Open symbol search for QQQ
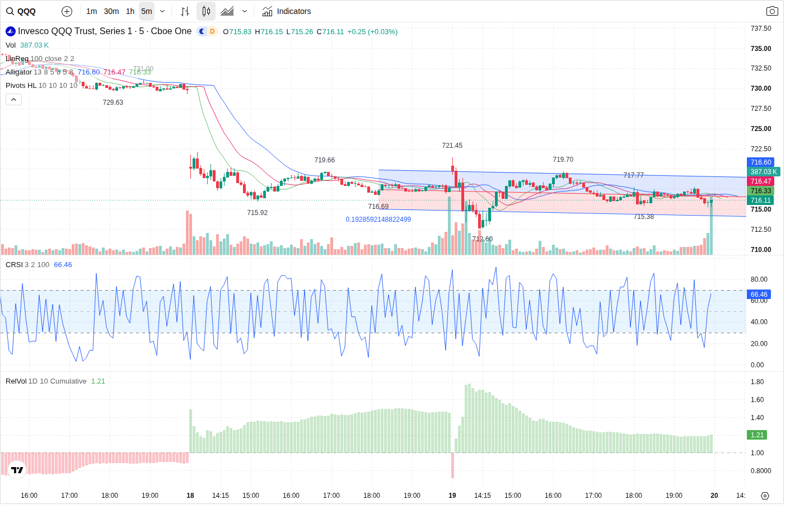This screenshot has width=795, height=532. pos(21,11)
